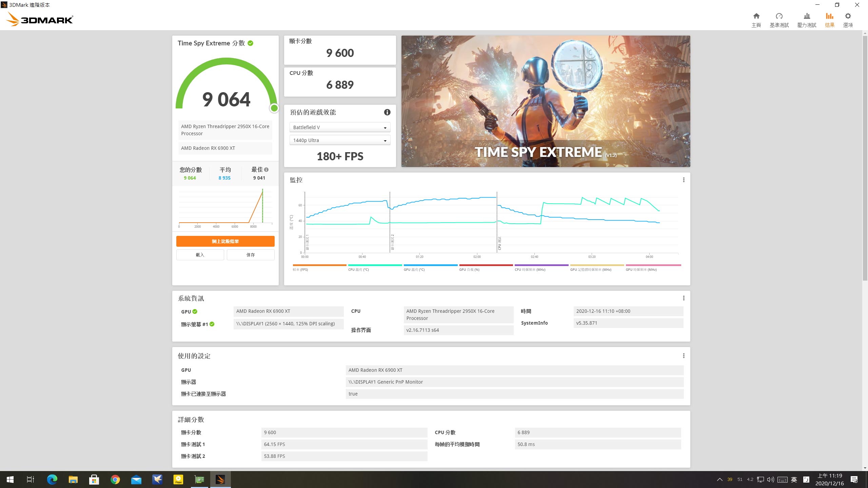Image resolution: width=868 pixels, height=488 pixels.
Task: Toggle the GPU load (%) legend
Action: [x=486, y=267]
